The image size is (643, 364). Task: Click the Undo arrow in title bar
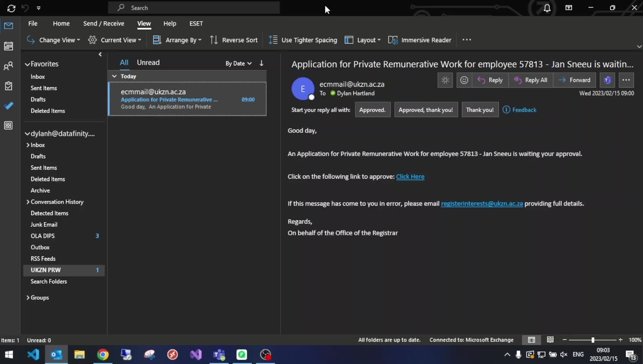25,8
